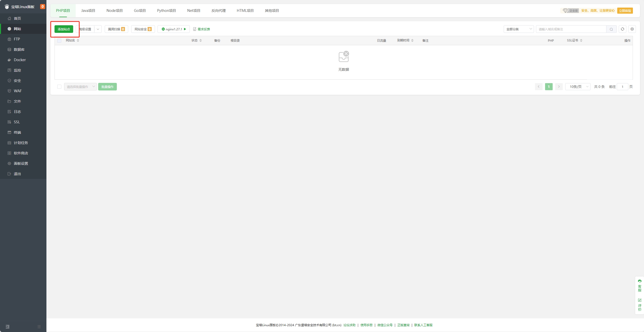Click the nginx1.27.1 status button
The width and height of the screenshot is (644, 332).
[x=174, y=29]
